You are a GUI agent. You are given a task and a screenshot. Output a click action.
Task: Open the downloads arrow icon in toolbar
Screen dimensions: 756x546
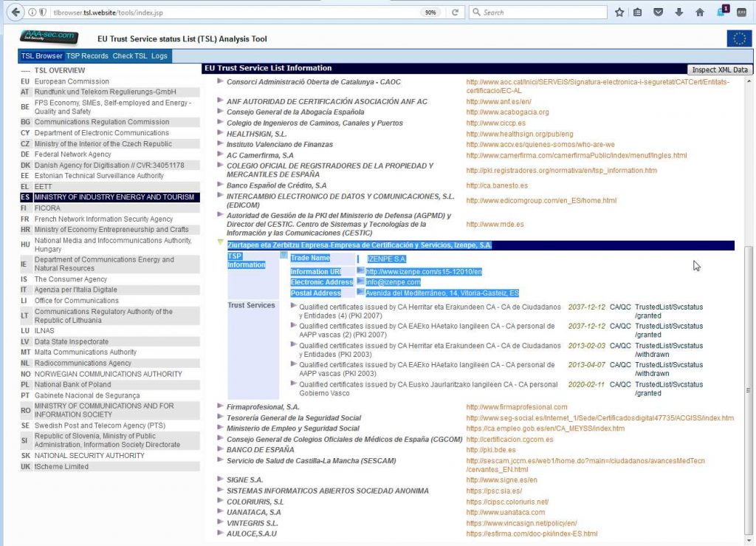click(678, 12)
